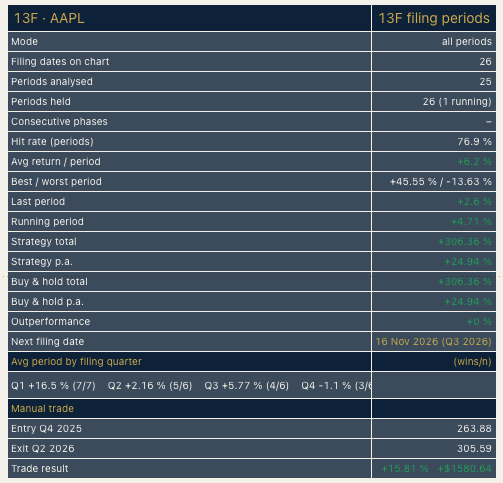The height and width of the screenshot is (483, 503).
Task: Select the 'Best / worst period' label
Action: click(56, 182)
